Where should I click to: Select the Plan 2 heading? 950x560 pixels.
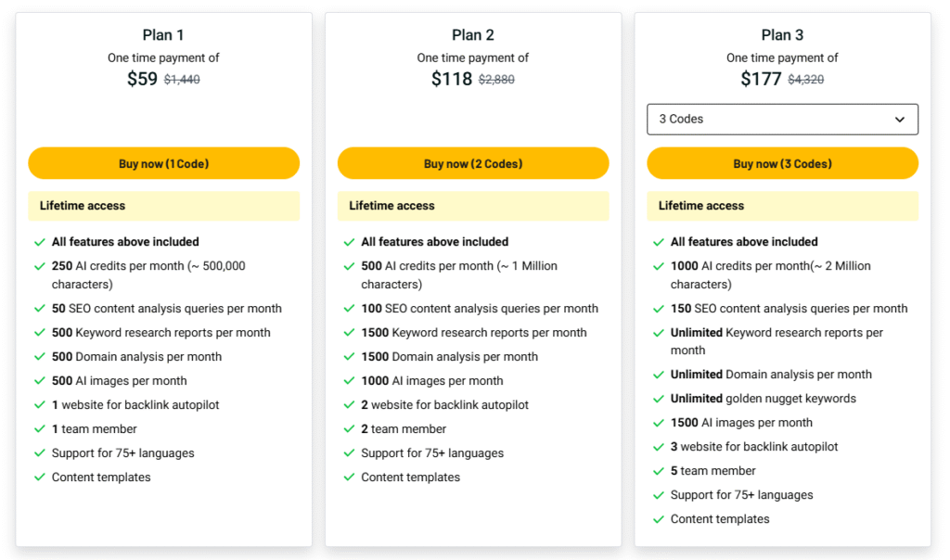click(473, 35)
